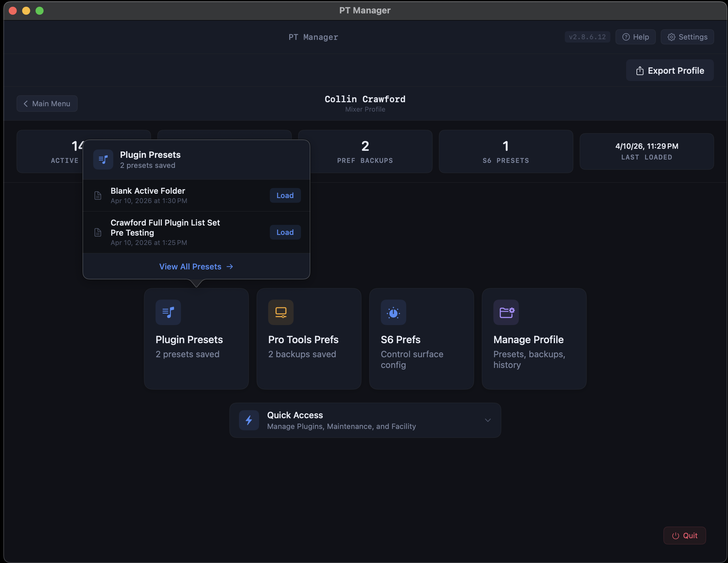Open the Help button

635,37
